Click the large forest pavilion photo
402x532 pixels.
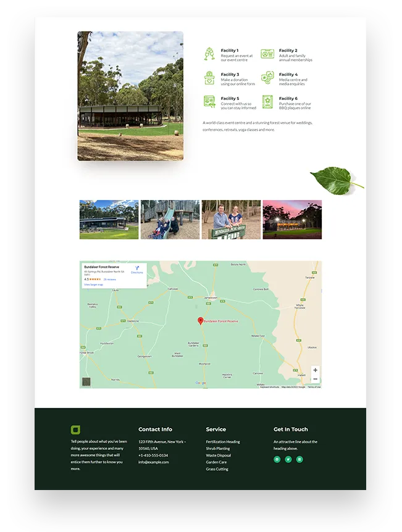(130, 96)
